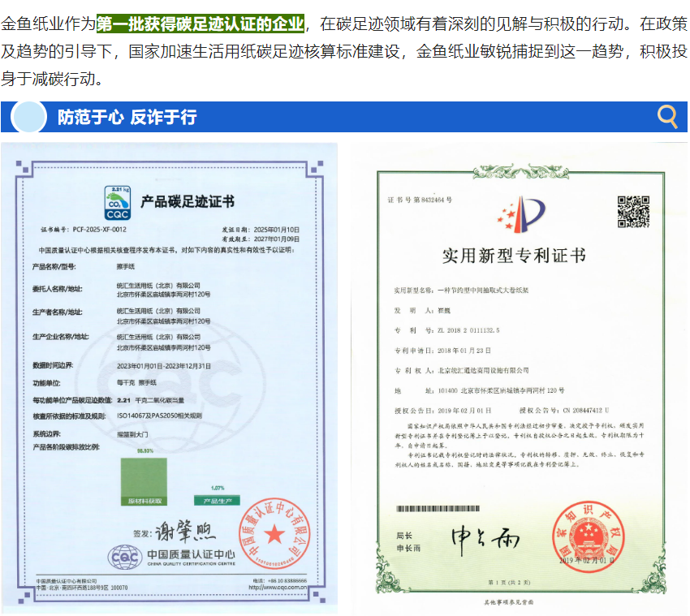Click the 产品生产 chart label
This screenshot has height=616, width=690.
pos(217,501)
